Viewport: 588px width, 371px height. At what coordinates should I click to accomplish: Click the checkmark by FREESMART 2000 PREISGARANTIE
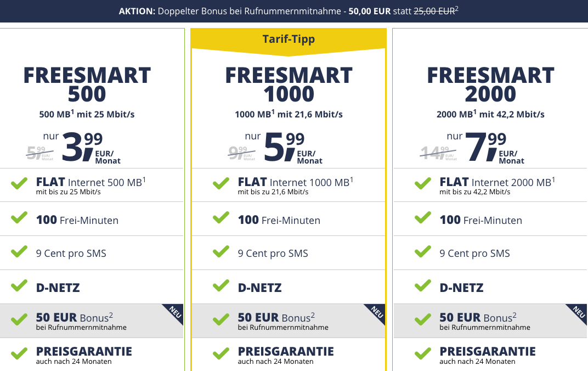coord(423,353)
